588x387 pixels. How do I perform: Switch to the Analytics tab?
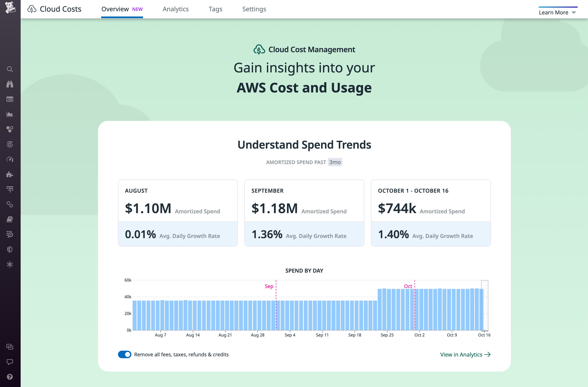[176, 9]
